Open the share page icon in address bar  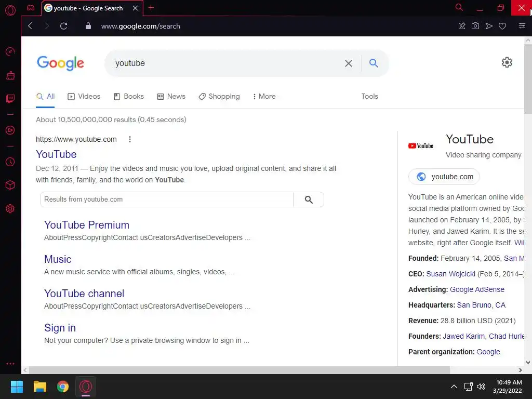[x=462, y=26]
